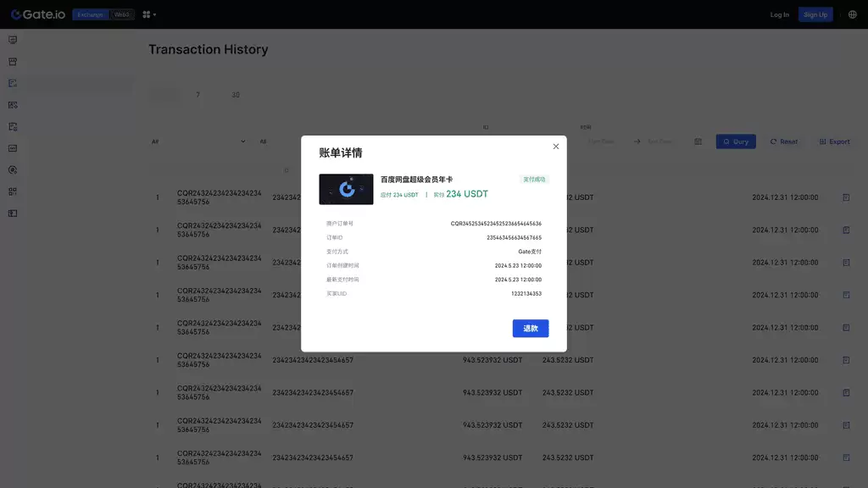868x488 pixels.
Task: Click the Gate.io logo
Action: [x=38, y=14]
